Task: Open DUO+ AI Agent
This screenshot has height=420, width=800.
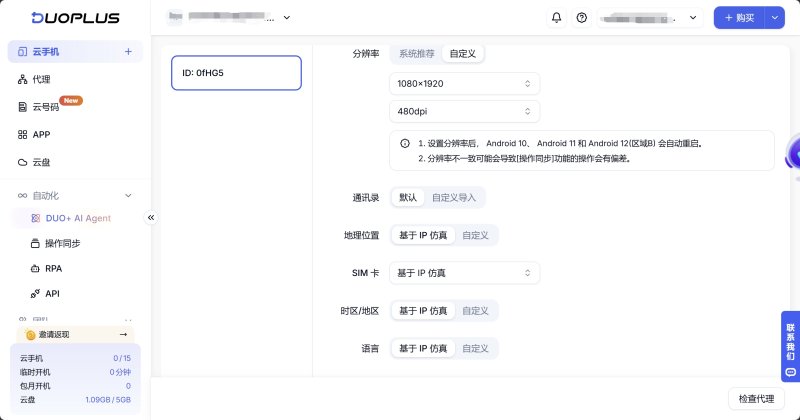Action: pyautogui.click(x=78, y=218)
